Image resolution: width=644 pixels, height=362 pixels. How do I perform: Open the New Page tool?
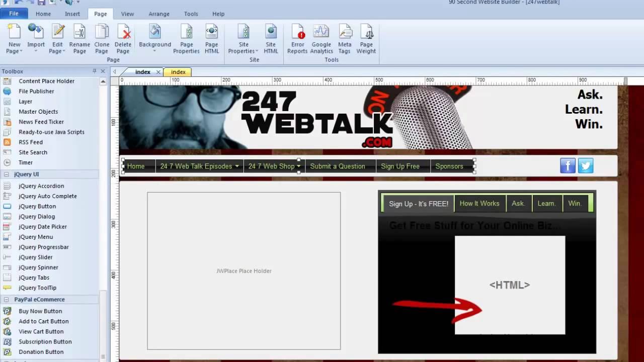14,39
